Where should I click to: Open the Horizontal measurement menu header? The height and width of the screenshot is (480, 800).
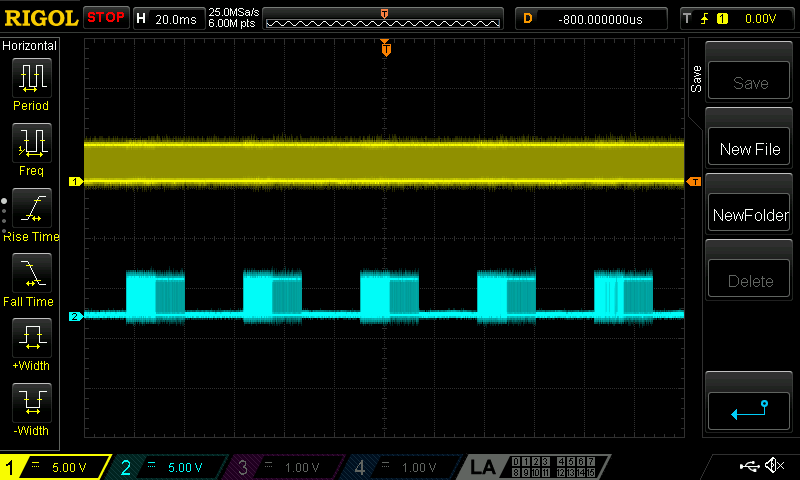(x=30, y=46)
